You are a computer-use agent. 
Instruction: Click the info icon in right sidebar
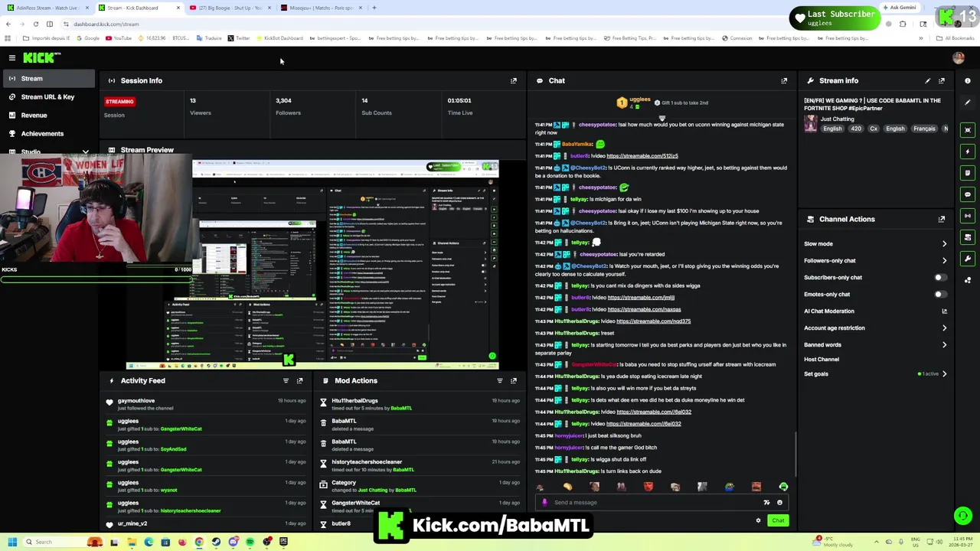968,80
